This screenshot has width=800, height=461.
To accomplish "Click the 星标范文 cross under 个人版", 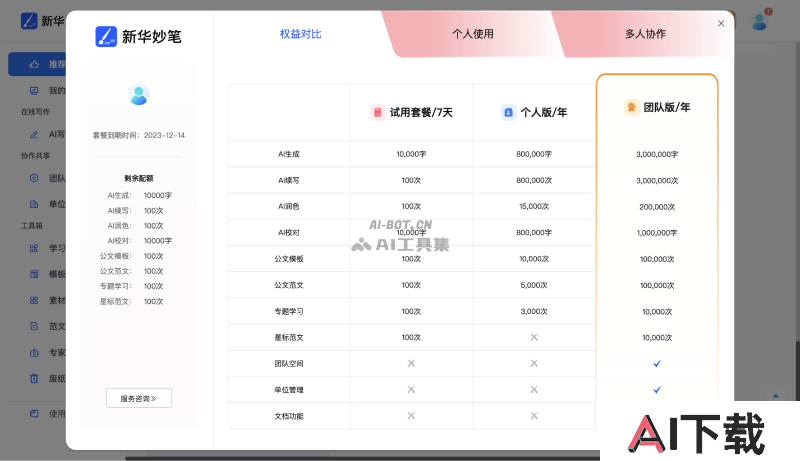I will click(x=534, y=337).
